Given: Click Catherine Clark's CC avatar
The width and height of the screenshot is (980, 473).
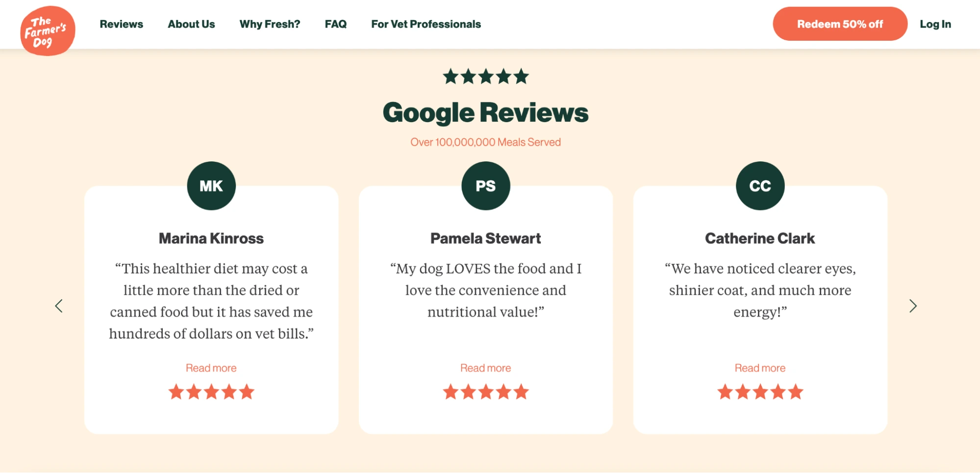Looking at the screenshot, I should point(759,185).
